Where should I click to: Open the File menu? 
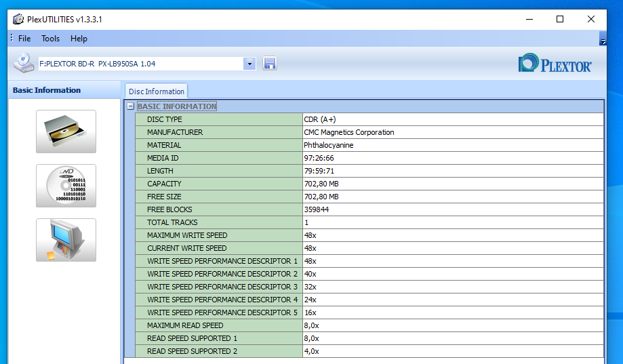click(24, 39)
